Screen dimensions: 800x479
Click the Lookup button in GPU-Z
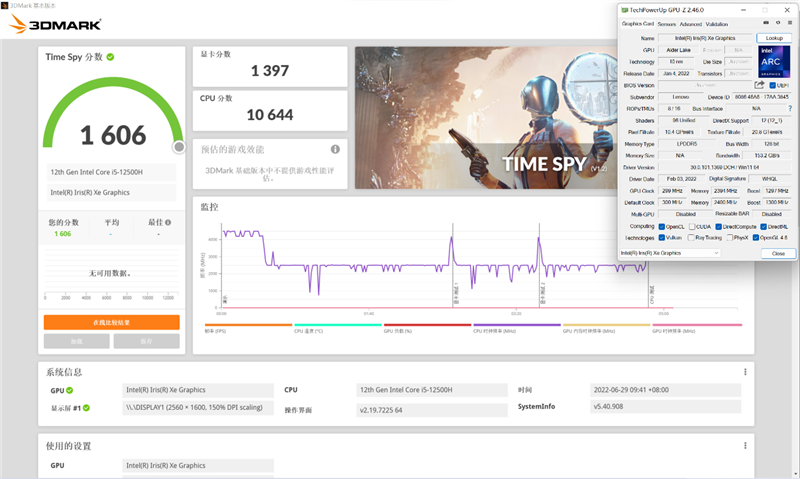pyautogui.click(x=774, y=38)
